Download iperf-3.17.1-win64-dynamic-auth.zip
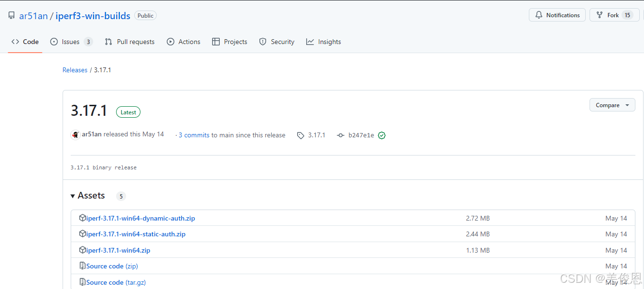This screenshot has width=644, height=289. 140,218
